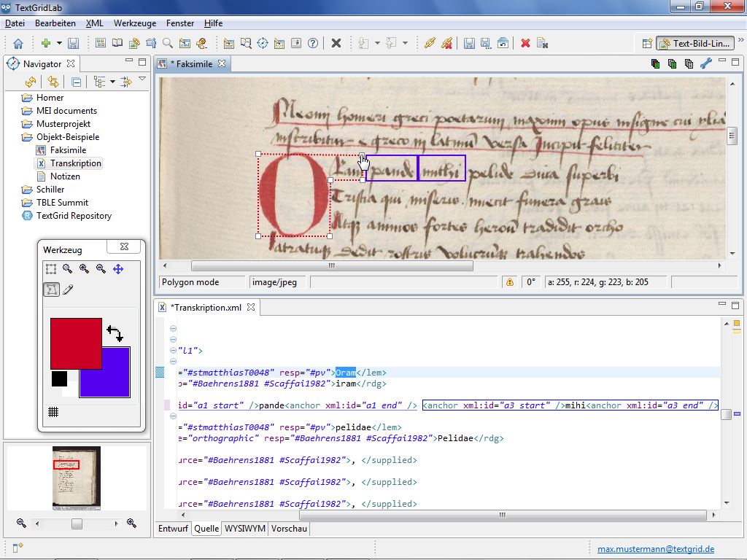747x560 pixels.
Task: Open dropdown arrow next to green plus icon
Action: tap(59, 44)
